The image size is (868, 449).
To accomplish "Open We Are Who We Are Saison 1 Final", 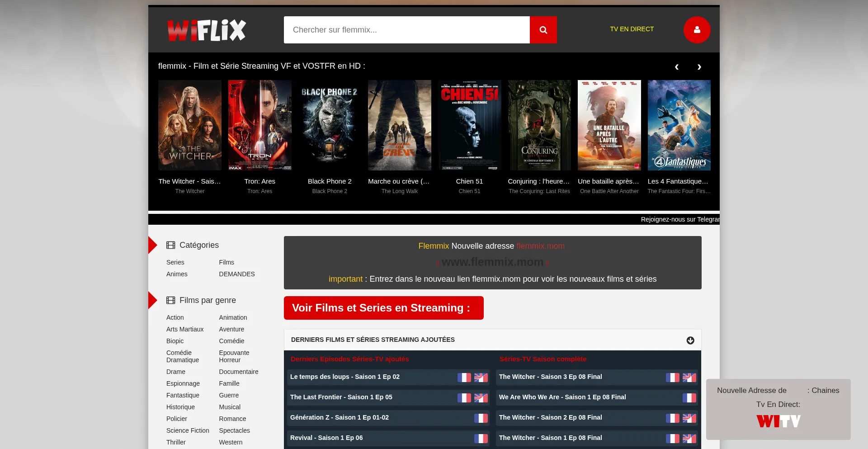I will point(562,397).
